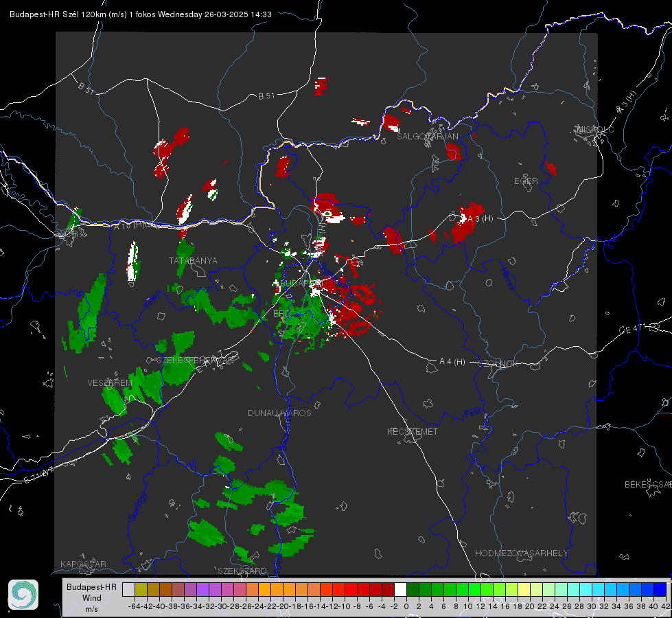Screen dimensions: 672x618
Task: Click the darkest green legend swatch
Action: [x=413, y=589]
